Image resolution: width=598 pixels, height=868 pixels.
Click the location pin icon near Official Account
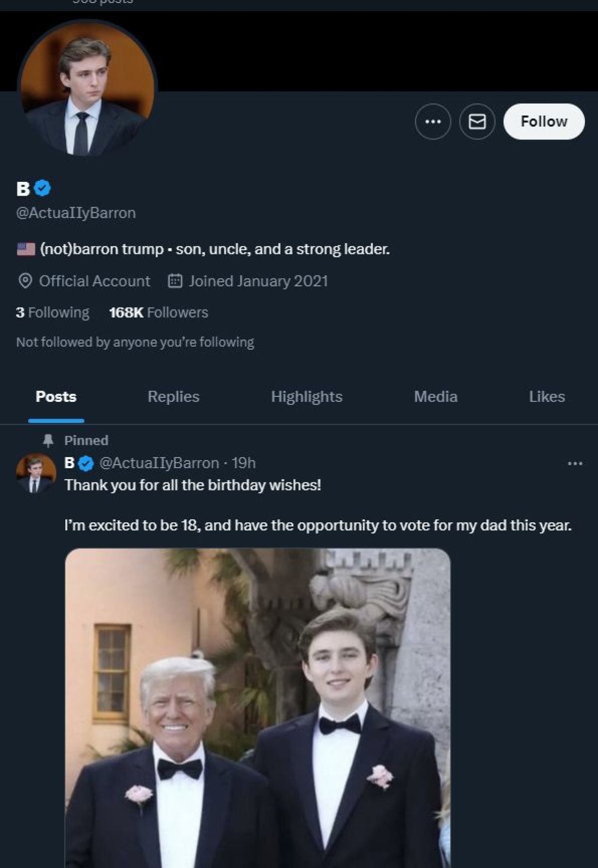click(25, 281)
